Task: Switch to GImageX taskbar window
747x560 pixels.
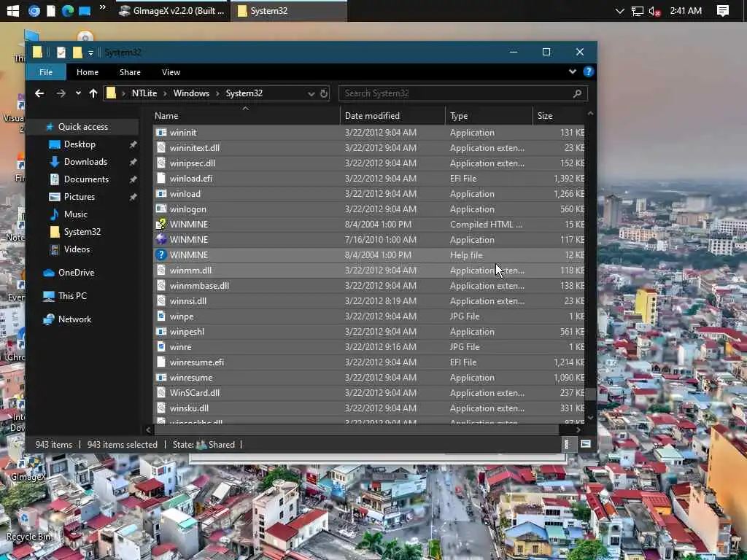Action: coord(172,10)
